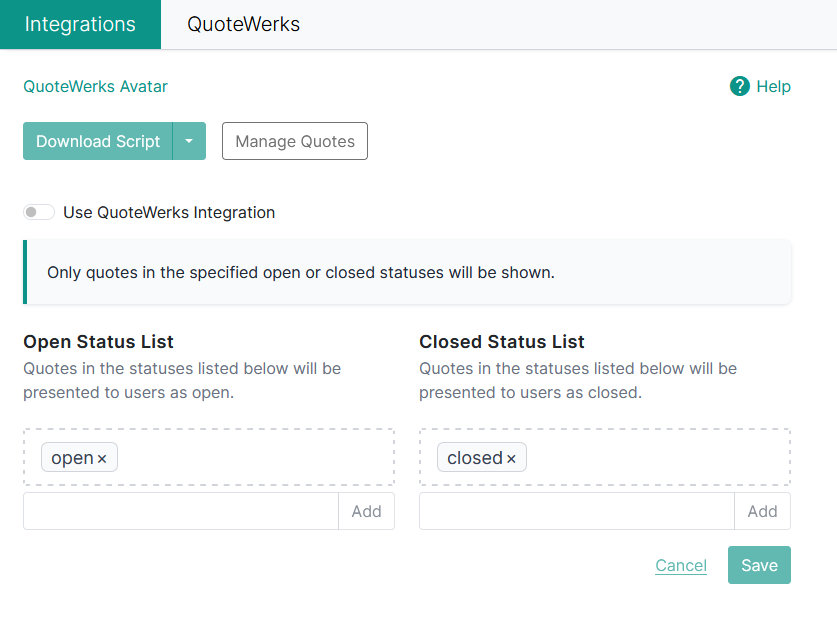Click the Help text link
Screen dimensions: 837x622
point(773,86)
